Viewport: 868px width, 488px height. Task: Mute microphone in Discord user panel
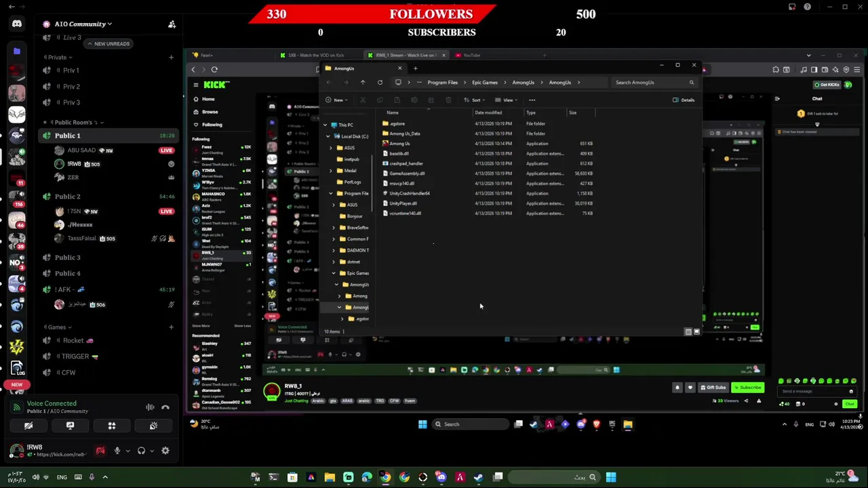117,451
